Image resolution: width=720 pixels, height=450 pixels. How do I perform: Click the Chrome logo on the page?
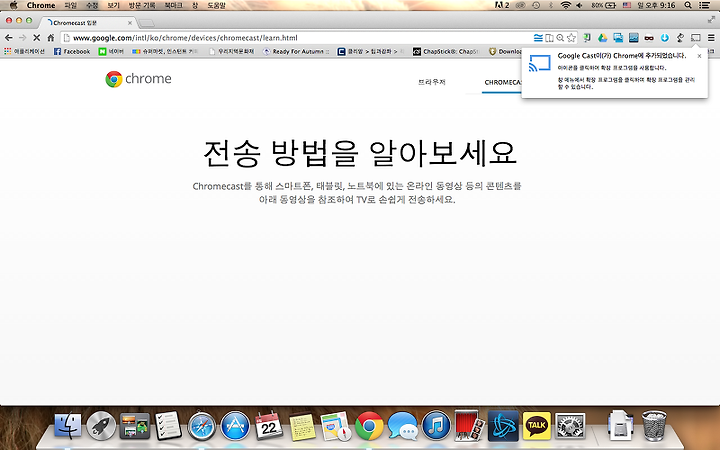click(138, 79)
